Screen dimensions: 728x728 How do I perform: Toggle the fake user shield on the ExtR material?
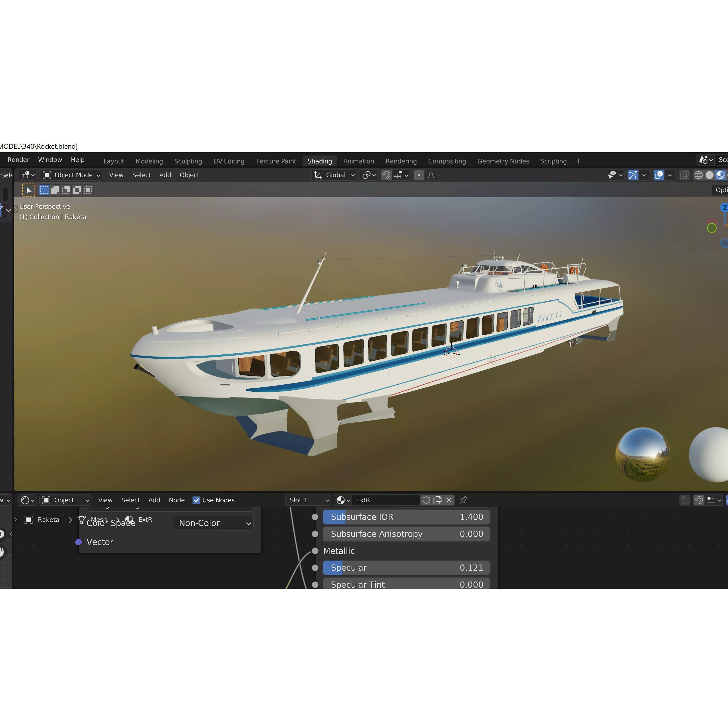[x=426, y=500]
